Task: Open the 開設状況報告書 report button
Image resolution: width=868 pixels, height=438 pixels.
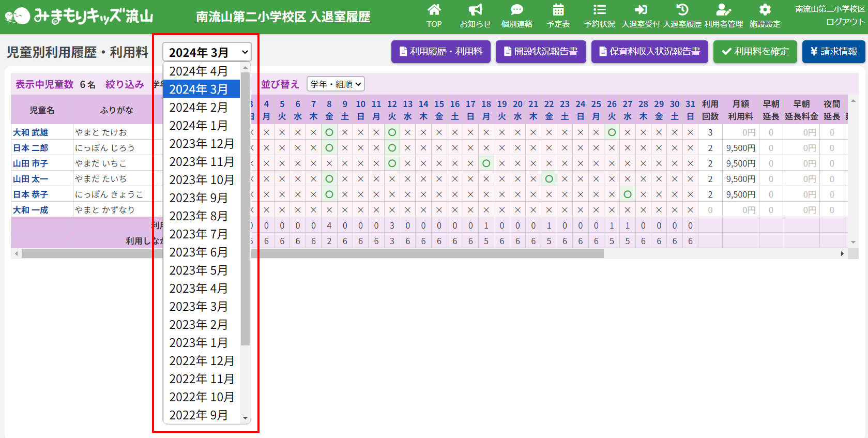Action: 541,52
